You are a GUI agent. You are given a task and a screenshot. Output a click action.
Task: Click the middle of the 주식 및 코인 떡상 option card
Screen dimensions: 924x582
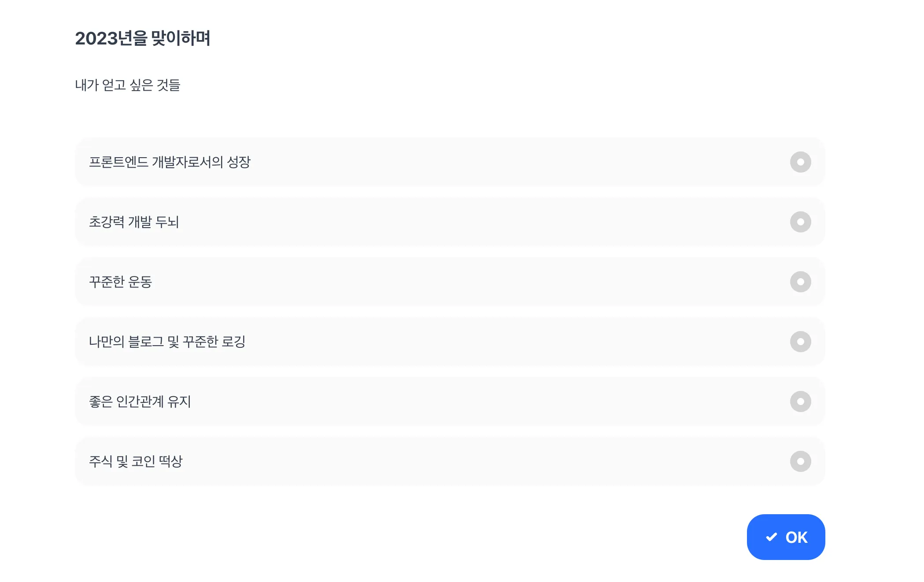450,461
